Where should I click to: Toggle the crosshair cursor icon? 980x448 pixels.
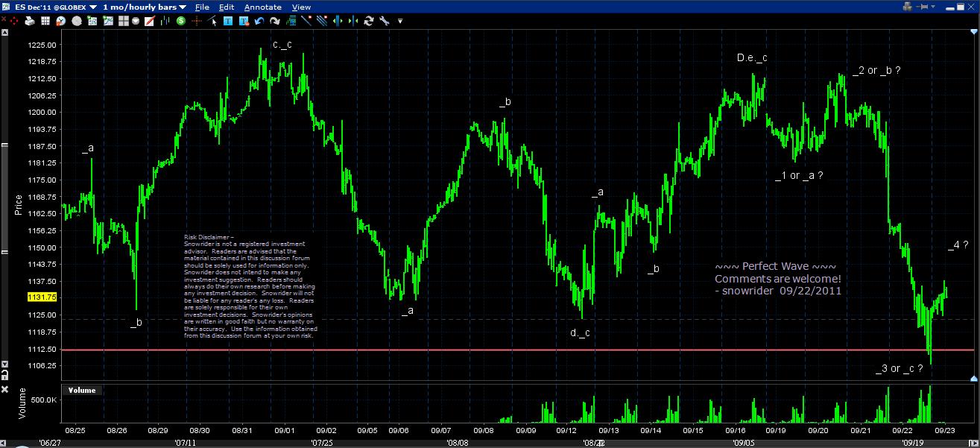(196, 21)
